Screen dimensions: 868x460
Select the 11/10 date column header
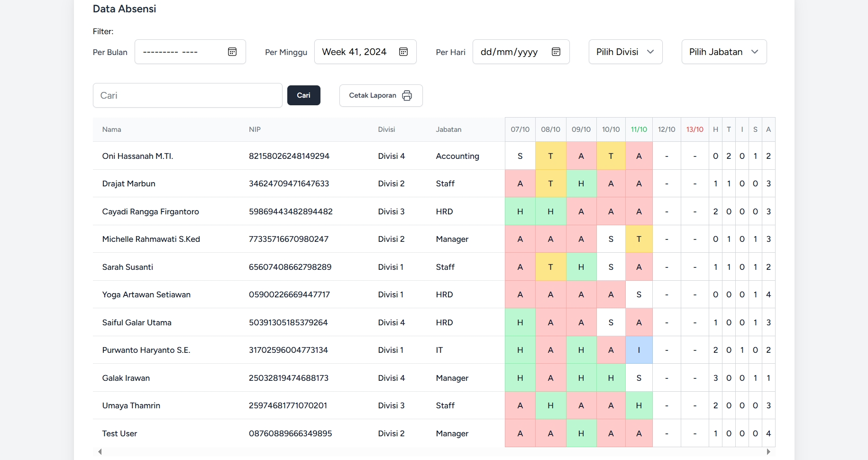pos(639,129)
